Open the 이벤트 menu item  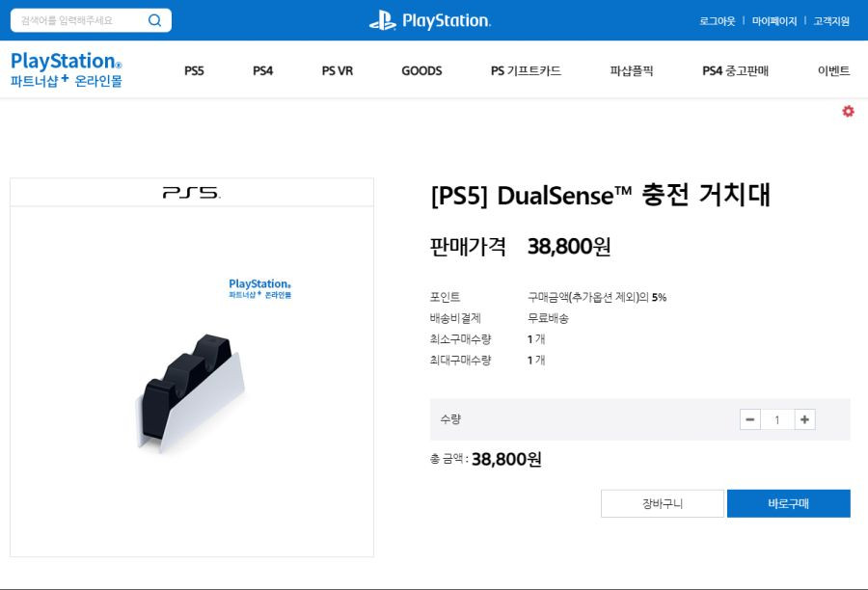click(x=833, y=70)
